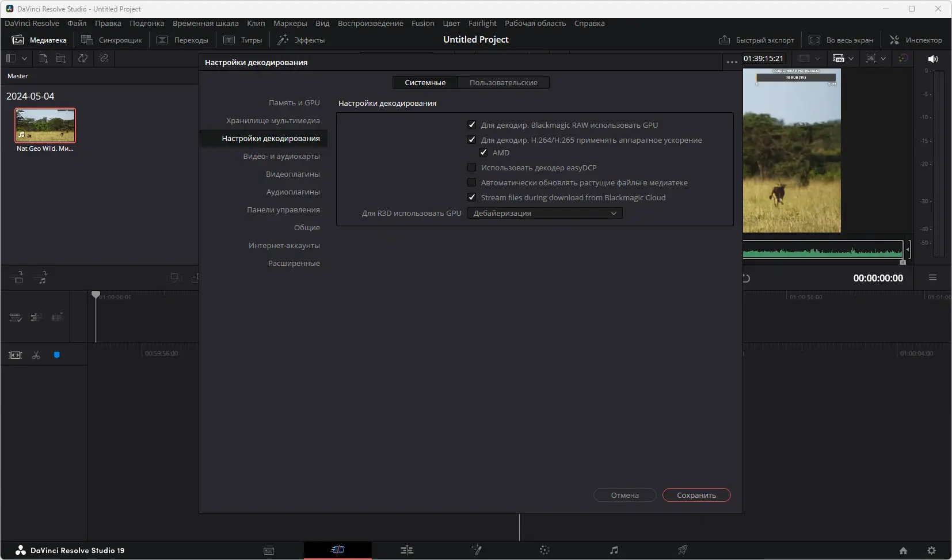952x560 pixels.
Task: Open the Deliver page
Action: click(x=682, y=550)
